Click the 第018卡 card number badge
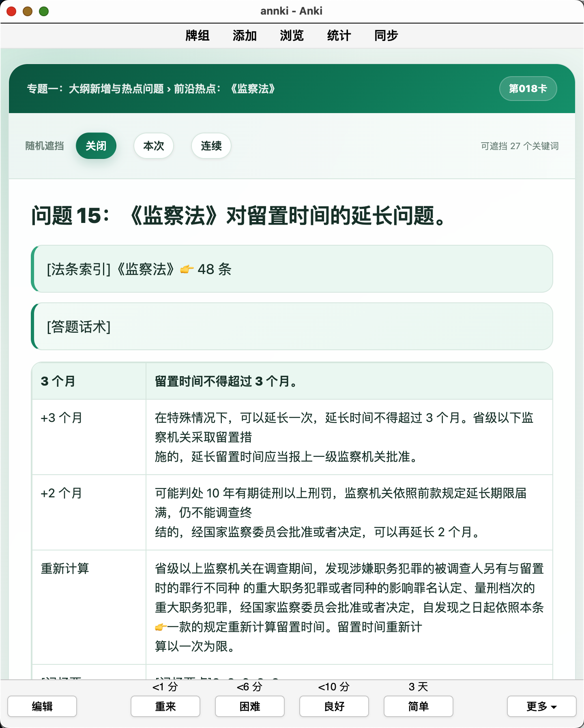The width and height of the screenshot is (584, 728). click(528, 88)
